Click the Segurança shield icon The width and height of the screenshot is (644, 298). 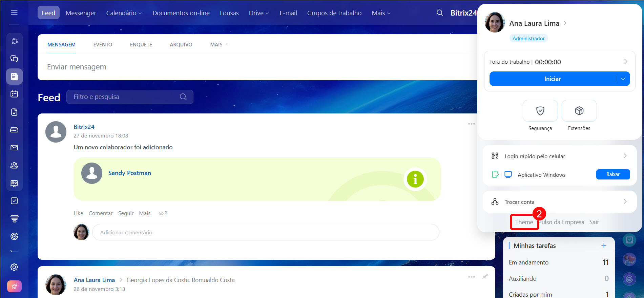click(540, 111)
